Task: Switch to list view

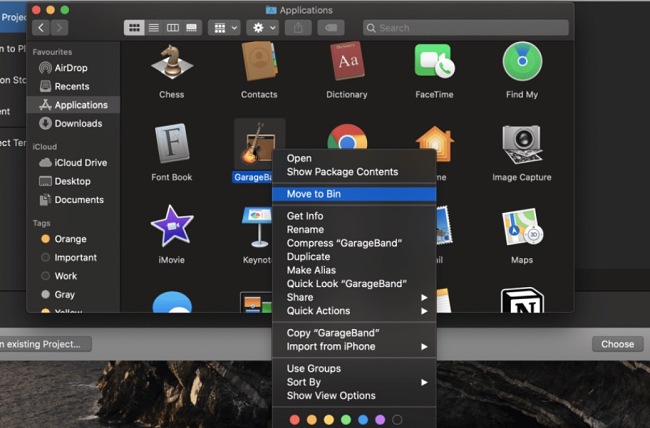Action: [x=153, y=28]
